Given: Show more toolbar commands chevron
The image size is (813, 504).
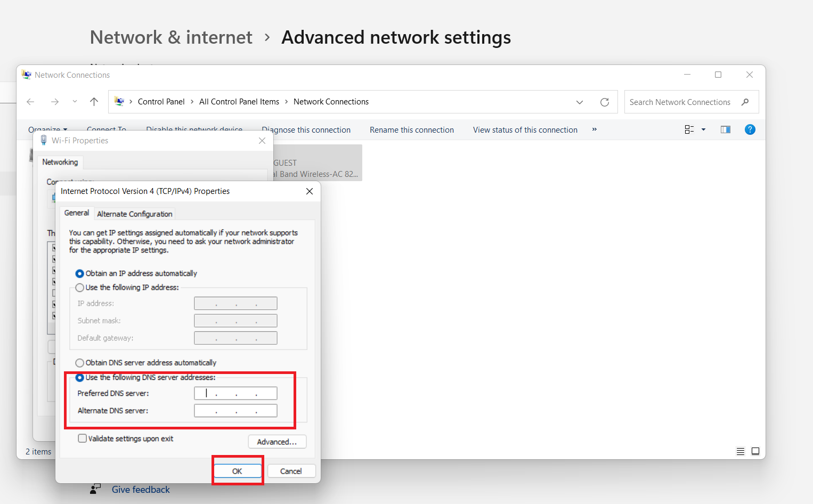Looking at the screenshot, I should pyautogui.click(x=595, y=129).
